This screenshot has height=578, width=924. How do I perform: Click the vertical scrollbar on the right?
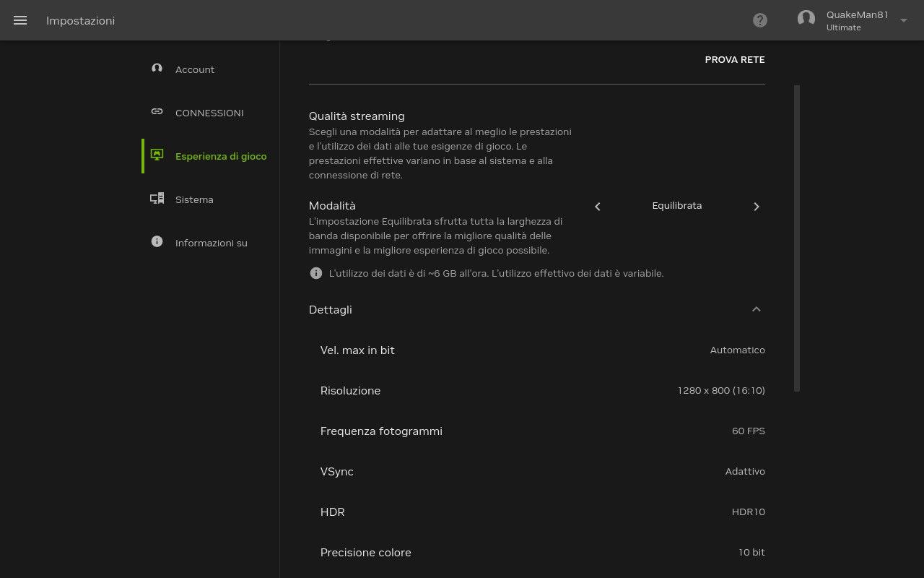click(797, 238)
